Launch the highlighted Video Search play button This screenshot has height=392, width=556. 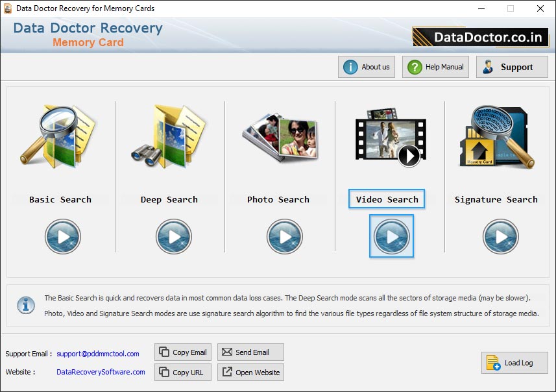pos(392,236)
